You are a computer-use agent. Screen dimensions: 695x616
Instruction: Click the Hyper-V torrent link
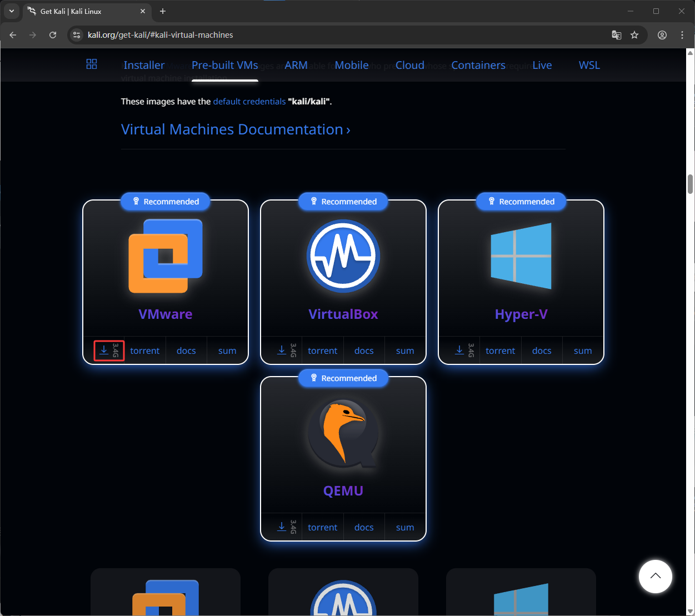[x=501, y=350]
